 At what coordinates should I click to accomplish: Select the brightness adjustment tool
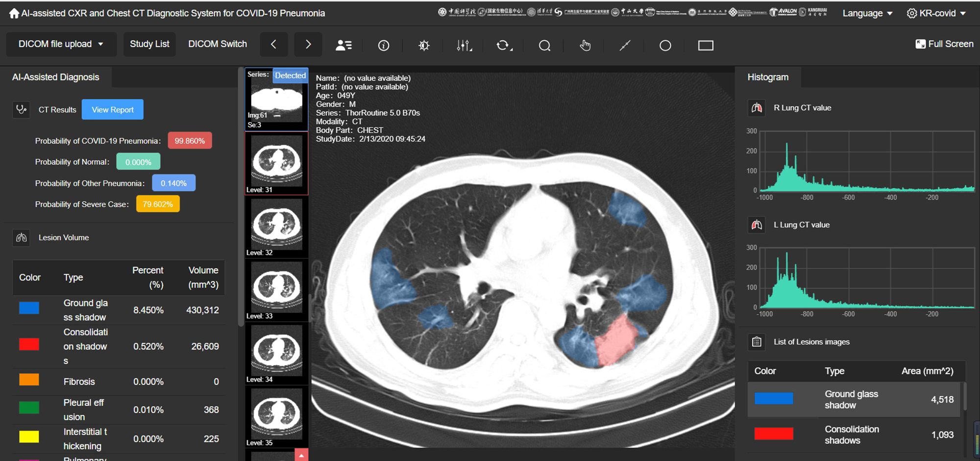pos(424,45)
